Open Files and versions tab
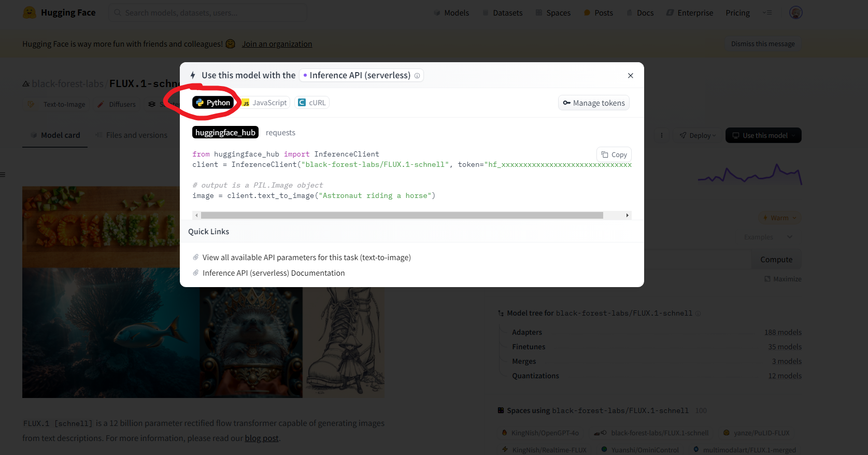 (131, 135)
